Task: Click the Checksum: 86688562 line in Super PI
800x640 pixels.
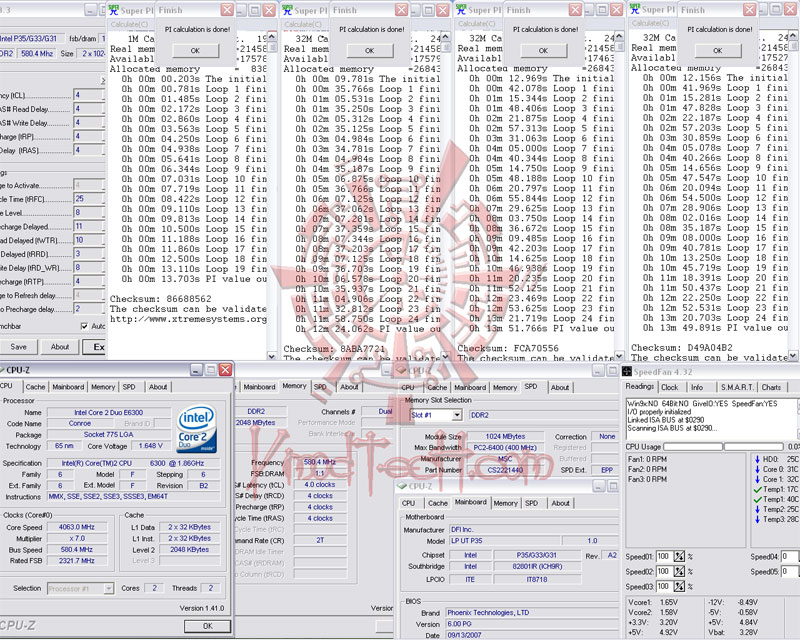Action: point(161,299)
